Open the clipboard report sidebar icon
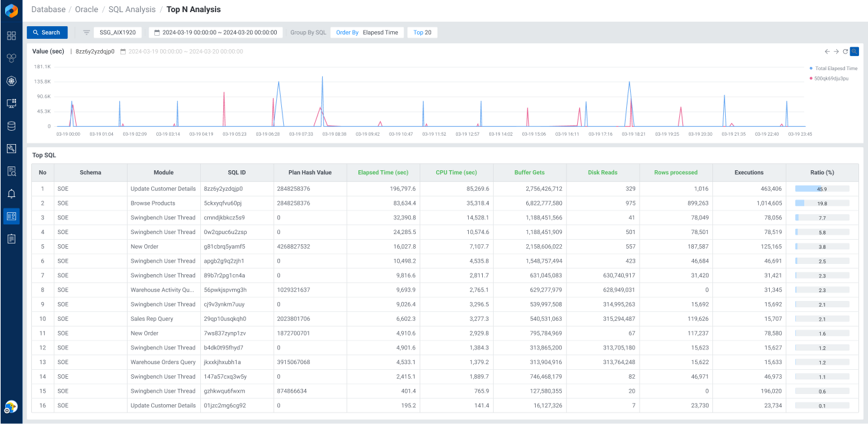Screen dimensions: 868x424 coord(11,238)
